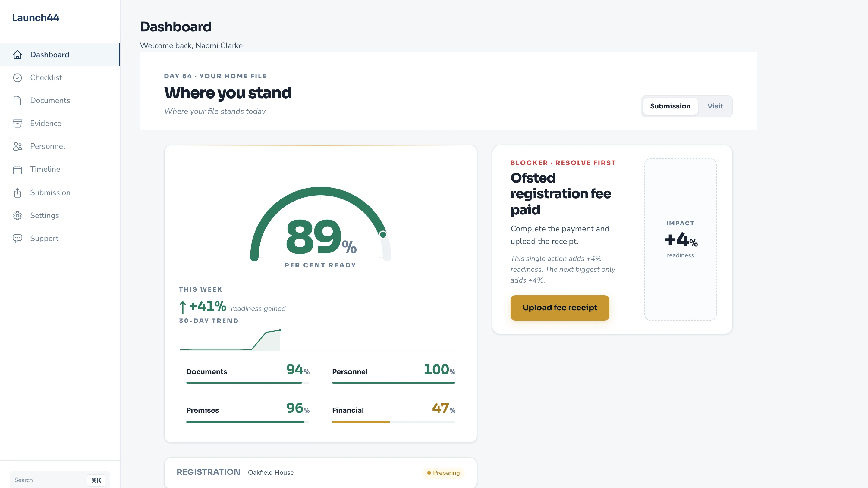The height and width of the screenshot is (488, 868).
Task: Navigate to Evidence
Action: (60, 123)
